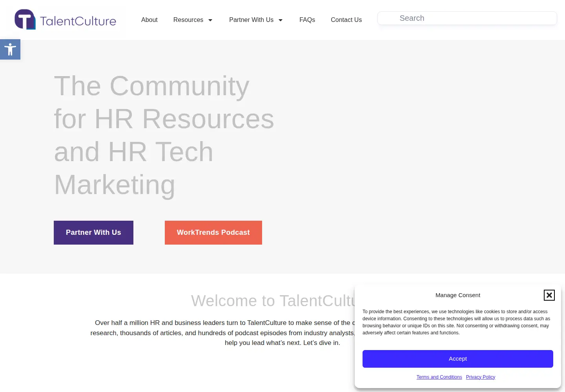565x392 pixels.
Task: Open Partner With Us in navigation bar
Action: point(251,20)
